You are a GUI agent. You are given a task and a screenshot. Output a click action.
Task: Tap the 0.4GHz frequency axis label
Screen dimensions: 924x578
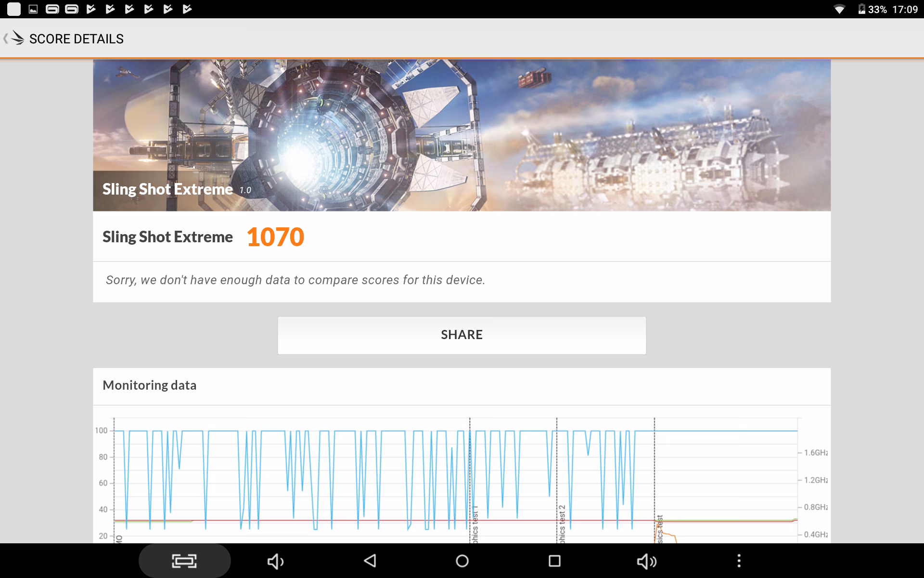tap(816, 535)
